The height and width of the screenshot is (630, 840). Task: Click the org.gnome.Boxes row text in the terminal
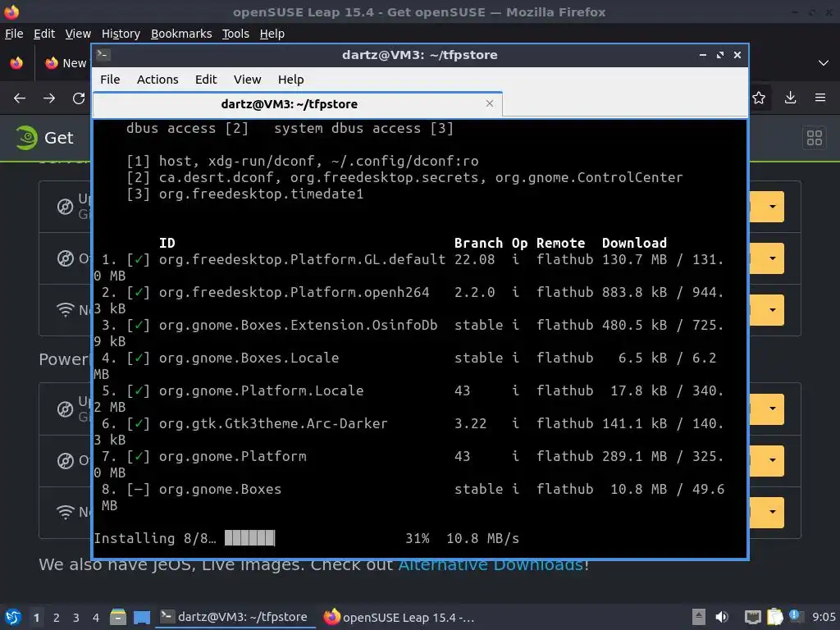220,489
